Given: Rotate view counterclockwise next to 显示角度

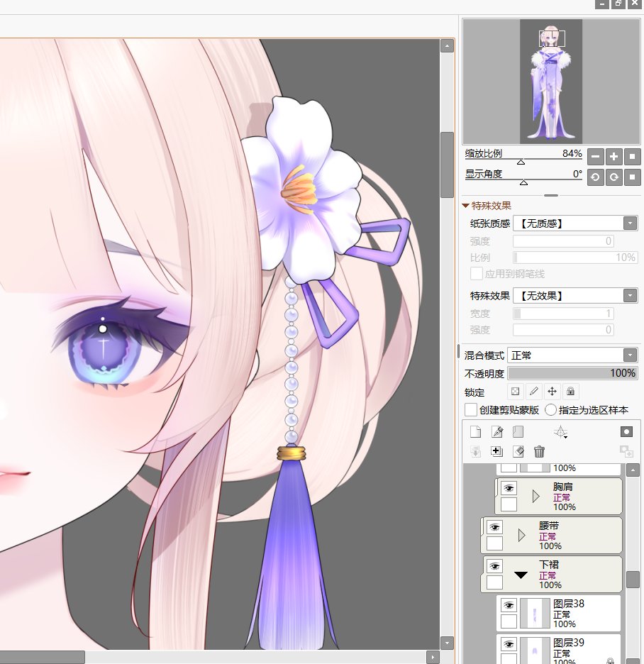Looking at the screenshot, I should click(595, 177).
